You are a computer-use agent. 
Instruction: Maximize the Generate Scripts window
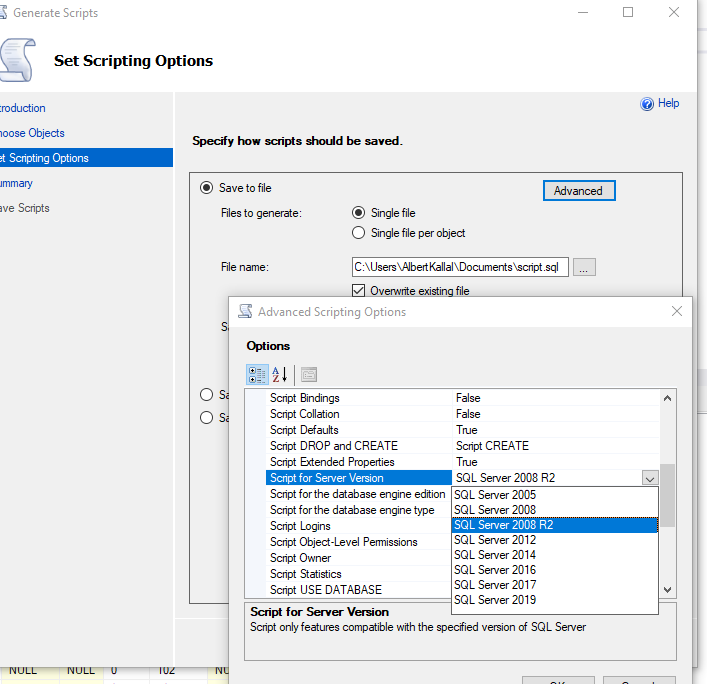click(628, 12)
